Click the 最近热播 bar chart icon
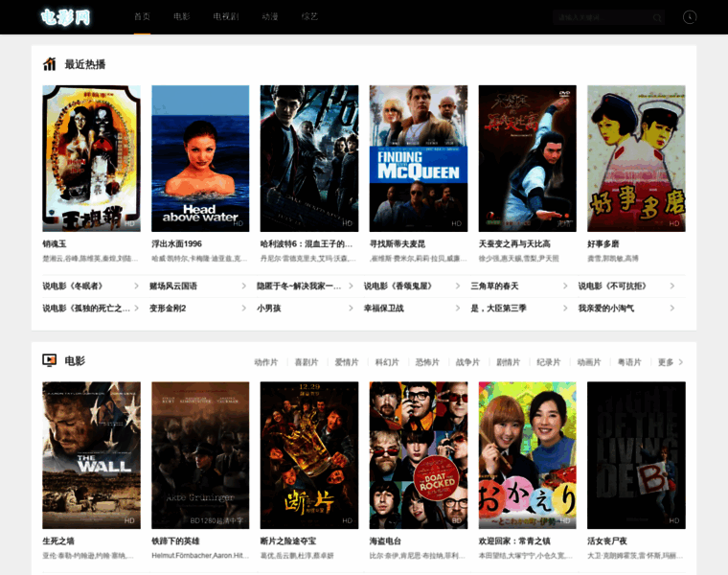This screenshot has height=575, width=728. [x=49, y=64]
